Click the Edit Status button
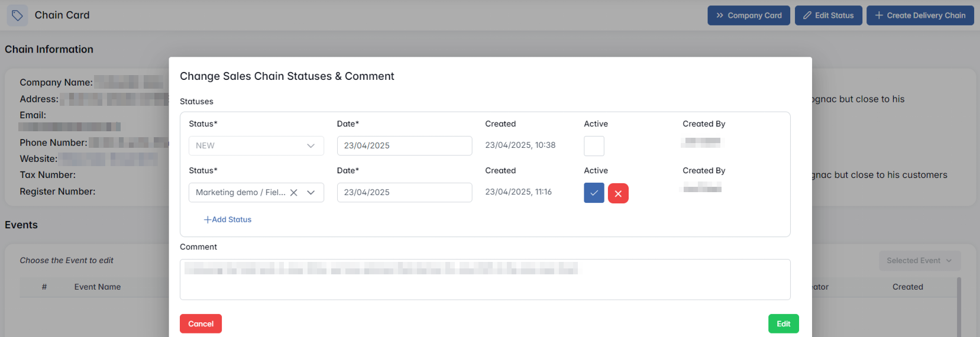 (828, 15)
